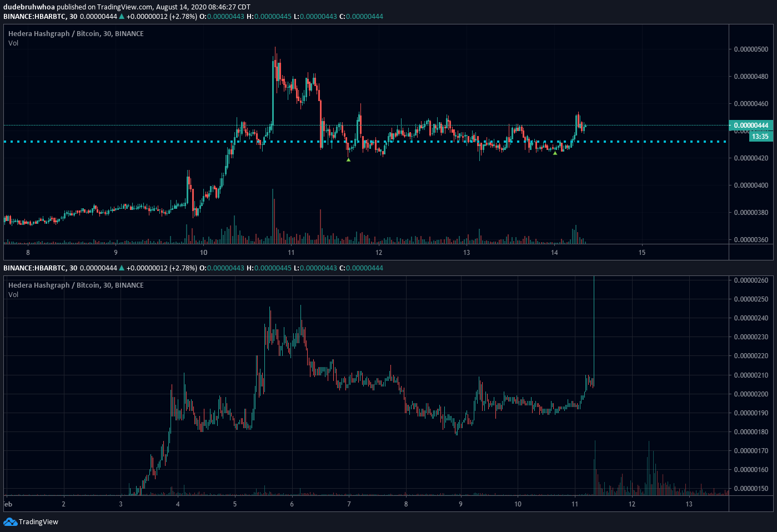Click the 0.00000380 price axis label
Image resolution: width=777 pixels, height=532 pixels.
click(x=751, y=213)
